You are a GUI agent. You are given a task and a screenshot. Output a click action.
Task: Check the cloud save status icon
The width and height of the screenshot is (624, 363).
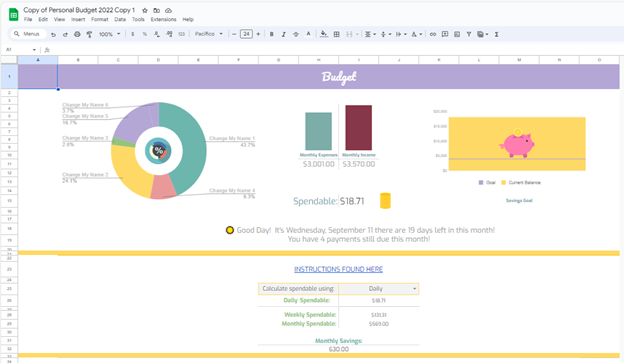168,10
